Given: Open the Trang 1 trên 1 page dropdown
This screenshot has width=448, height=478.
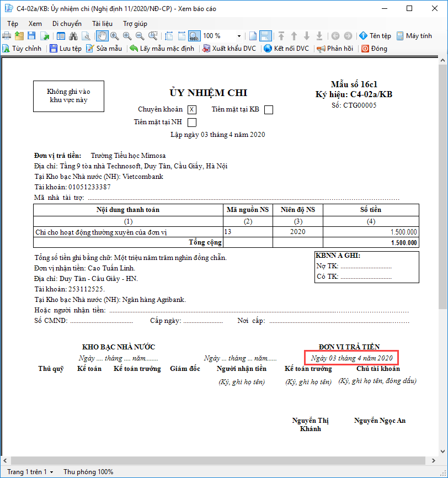Looking at the screenshot, I should pyautogui.click(x=30, y=472).
